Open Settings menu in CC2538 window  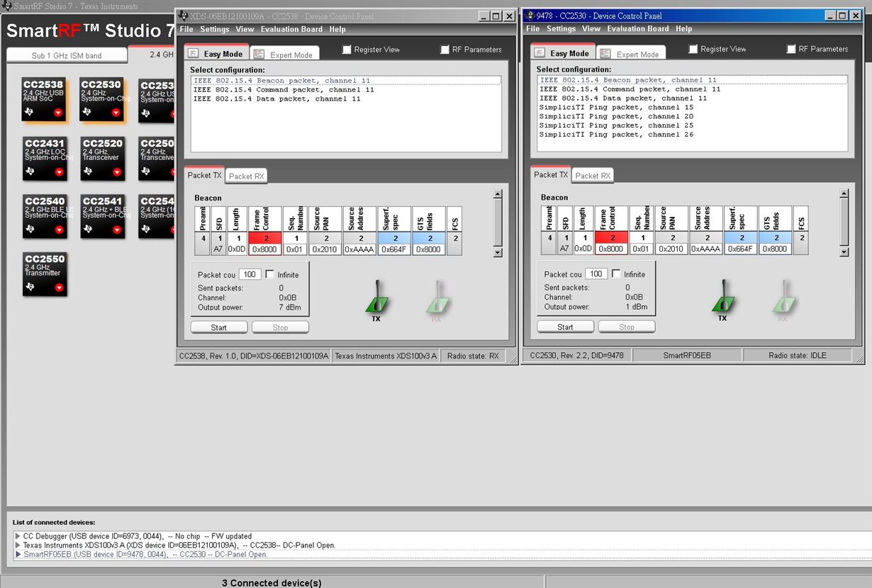click(x=215, y=30)
